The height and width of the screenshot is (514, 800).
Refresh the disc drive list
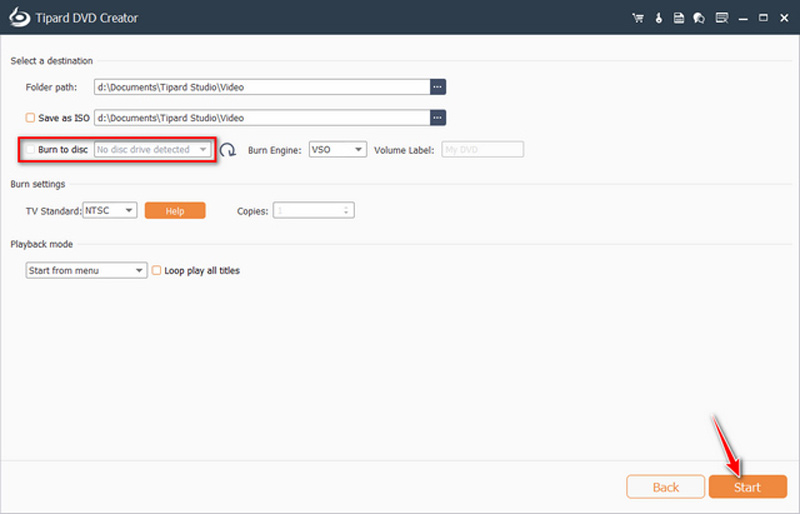pyautogui.click(x=228, y=150)
